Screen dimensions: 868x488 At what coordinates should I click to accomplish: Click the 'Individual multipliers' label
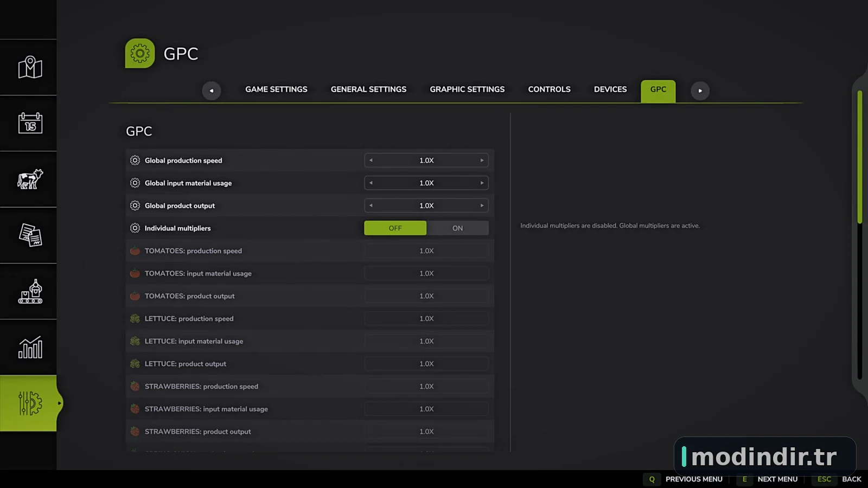point(177,228)
